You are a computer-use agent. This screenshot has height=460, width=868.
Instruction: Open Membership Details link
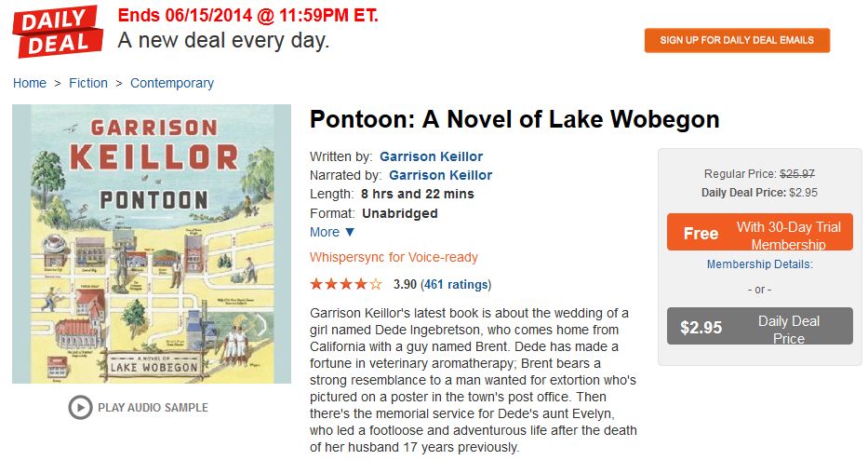[x=759, y=264]
